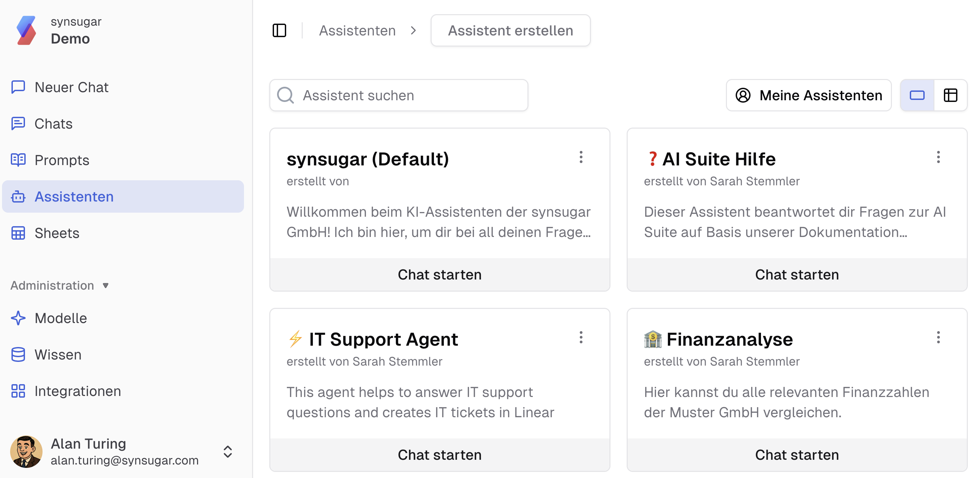The height and width of the screenshot is (478, 980).
Task: Open the Wissen knowledge section
Action: click(x=57, y=354)
